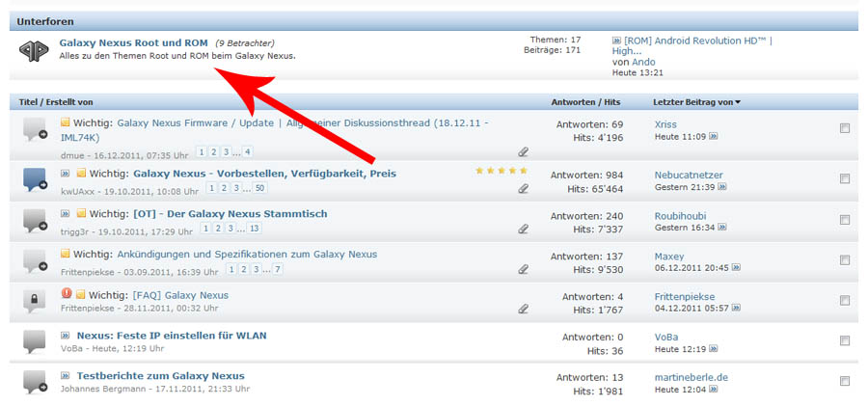Viewport: 868px width, 406px height.
Task: Go to last post icon before [ROM] Android Revolution
Action: pyautogui.click(x=616, y=41)
